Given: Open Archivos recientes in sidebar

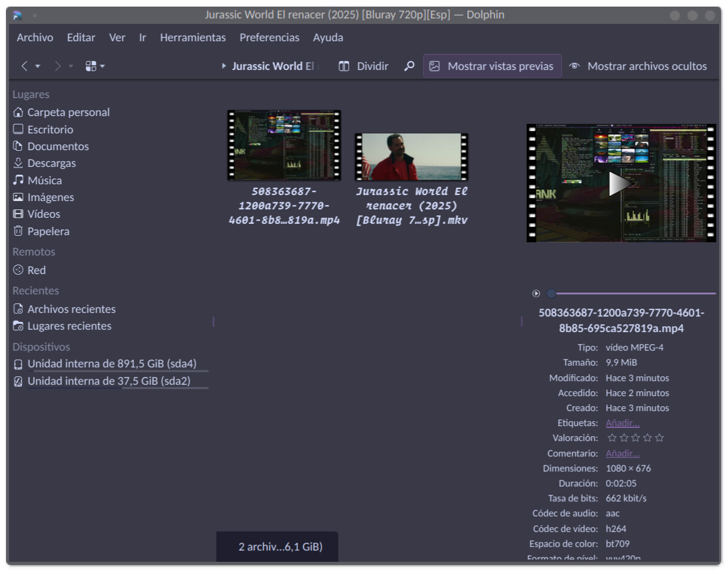Looking at the screenshot, I should (71, 309).
